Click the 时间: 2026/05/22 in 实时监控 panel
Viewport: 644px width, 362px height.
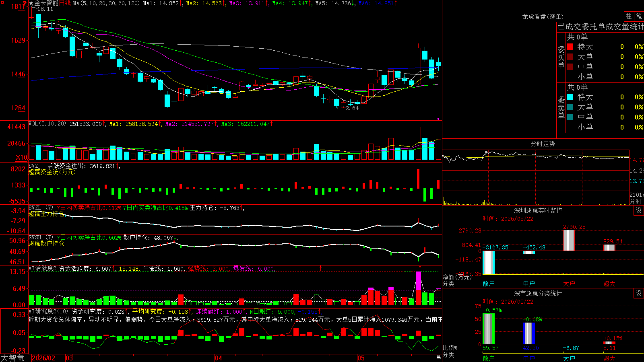point(508,219)
